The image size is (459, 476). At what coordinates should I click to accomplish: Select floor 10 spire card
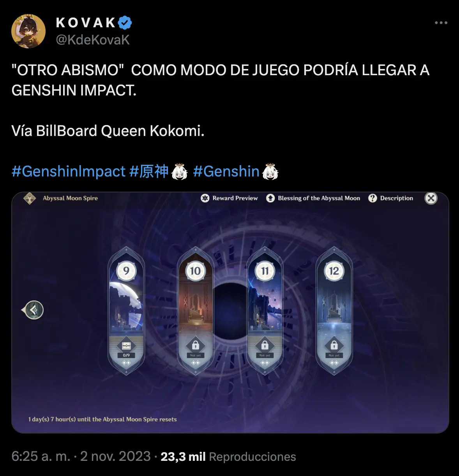(195, 310)
